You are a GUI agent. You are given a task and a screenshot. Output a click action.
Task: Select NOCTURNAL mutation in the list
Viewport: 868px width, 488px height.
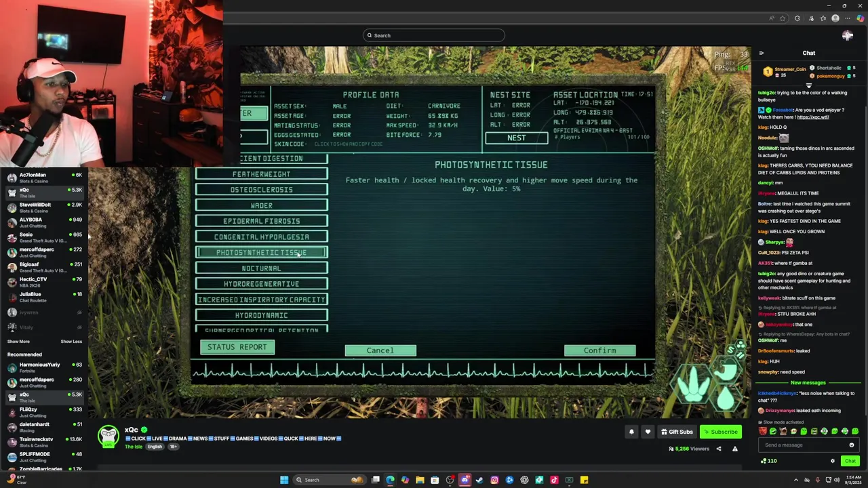click(x=261, y=268)
